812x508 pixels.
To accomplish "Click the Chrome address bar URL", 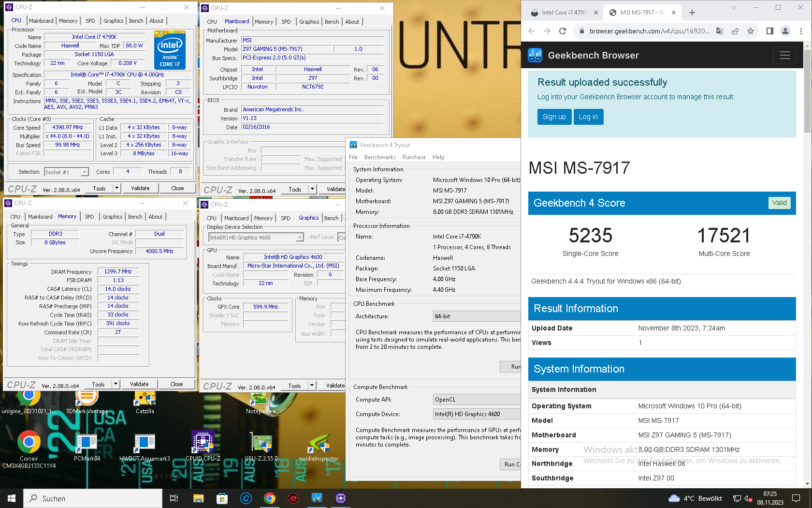I will click(649, 31).
